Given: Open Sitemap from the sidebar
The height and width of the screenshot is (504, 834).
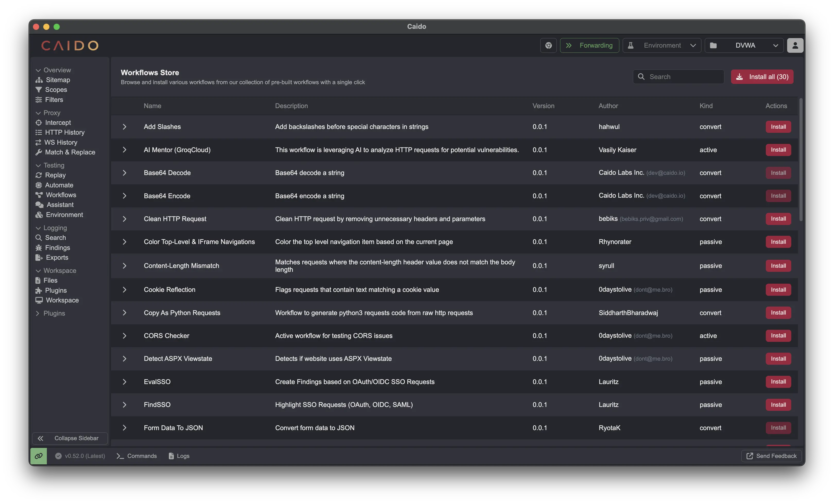Looking at the screenshot, I should coord(58,80).
